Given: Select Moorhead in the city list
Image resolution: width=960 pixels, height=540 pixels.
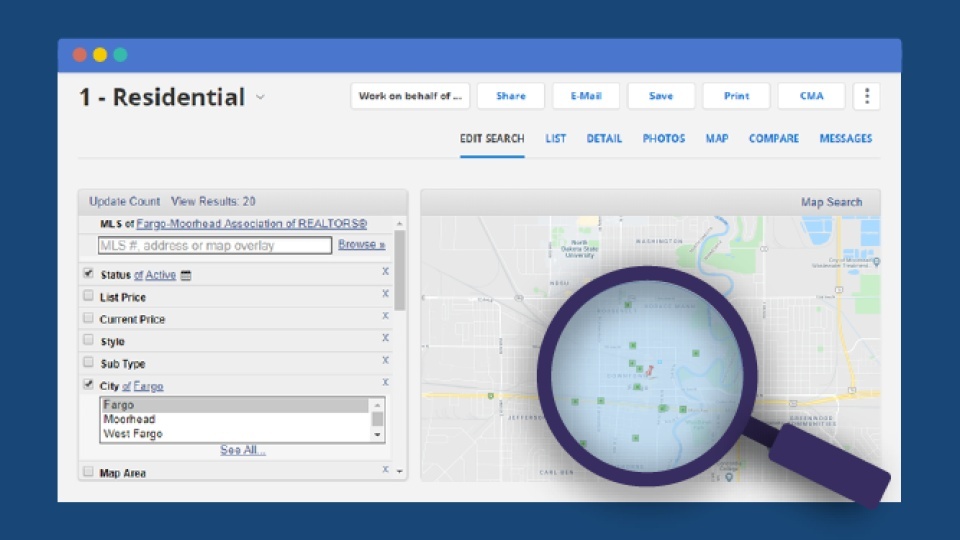Looking at the screenshot, I should click(235, 419).
